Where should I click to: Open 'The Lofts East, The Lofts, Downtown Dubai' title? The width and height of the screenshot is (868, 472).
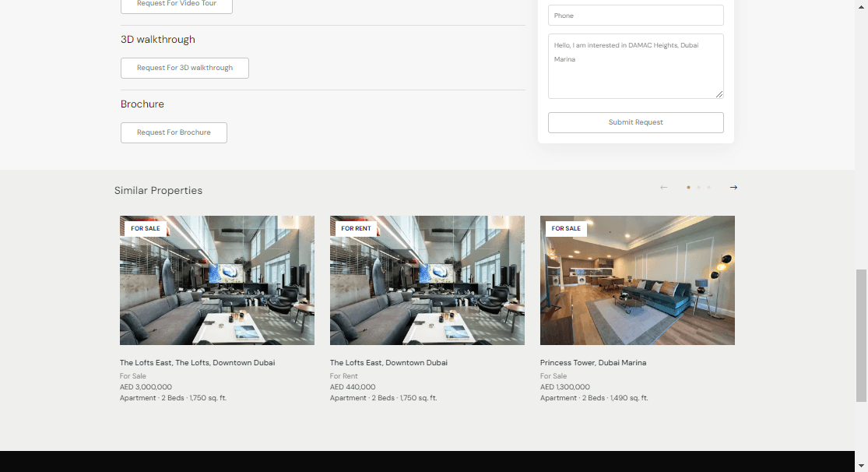tap(197, 363)
